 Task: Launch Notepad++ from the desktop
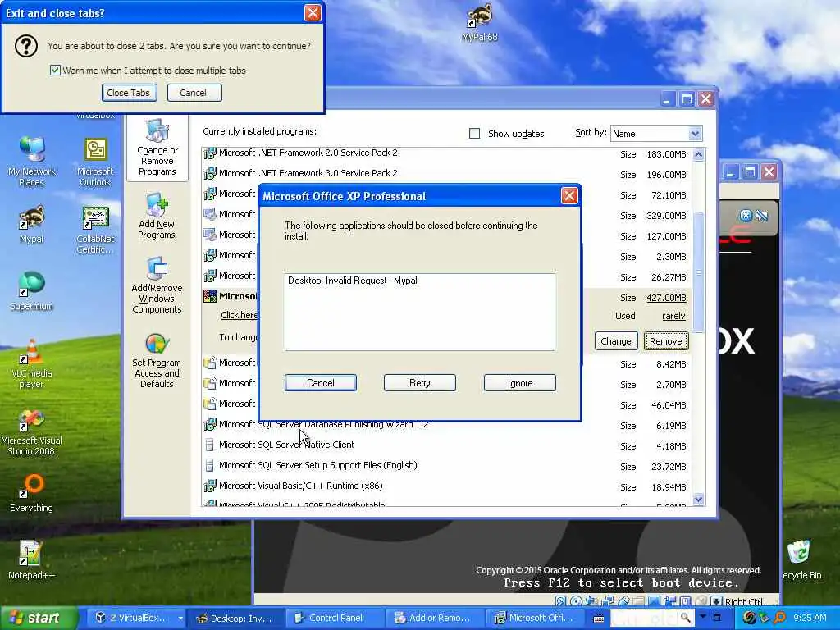tap(32, 559)
